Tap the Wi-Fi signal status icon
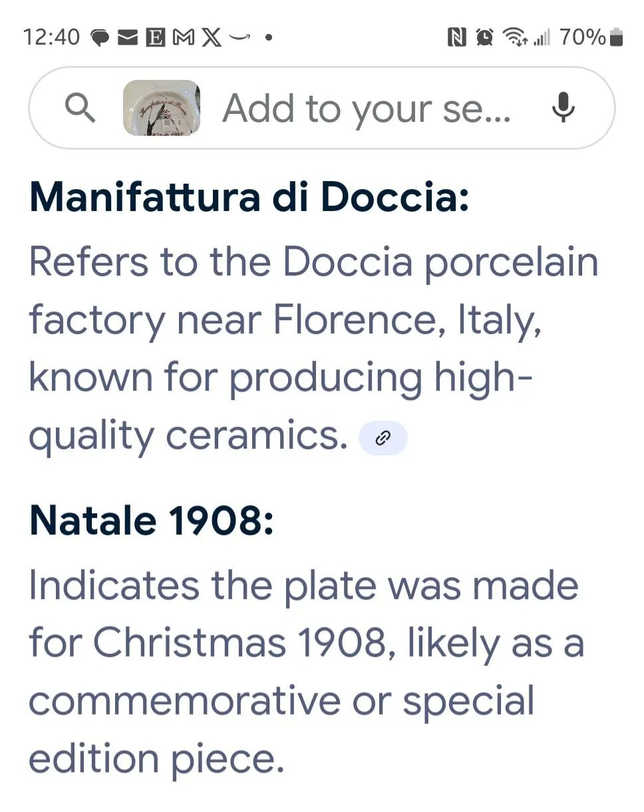The height and width of the screenshot is (812, 644). (x=513, y=37)
